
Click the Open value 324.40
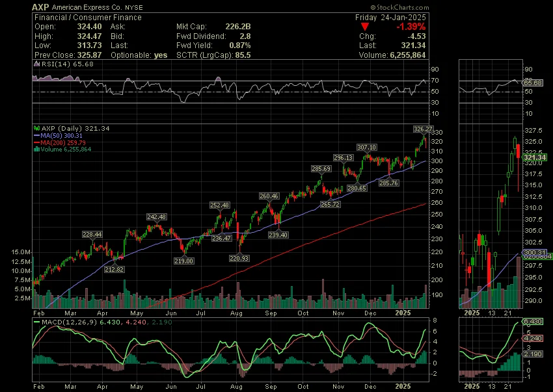pos(90,27)
